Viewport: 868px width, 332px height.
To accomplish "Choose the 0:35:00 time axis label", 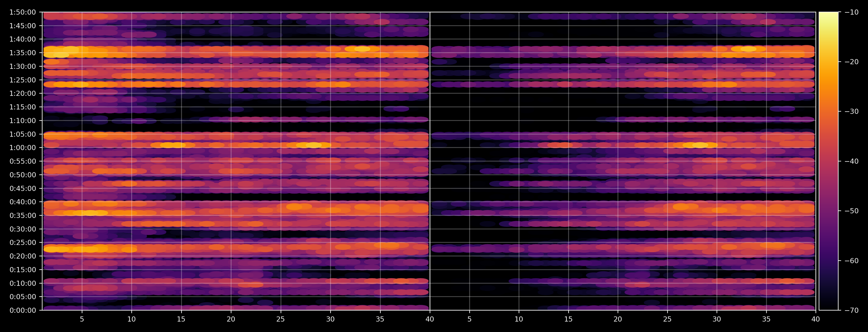I will pyautogui.click(x=23, y=215).
